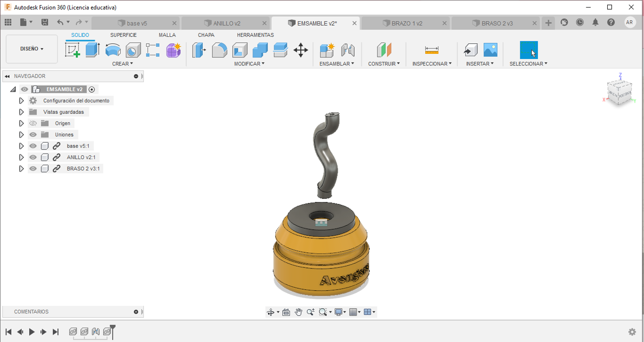Viewport: 644px width, 342px height.
Task: Expand base v5:1 node
Action: click(21, 146)
